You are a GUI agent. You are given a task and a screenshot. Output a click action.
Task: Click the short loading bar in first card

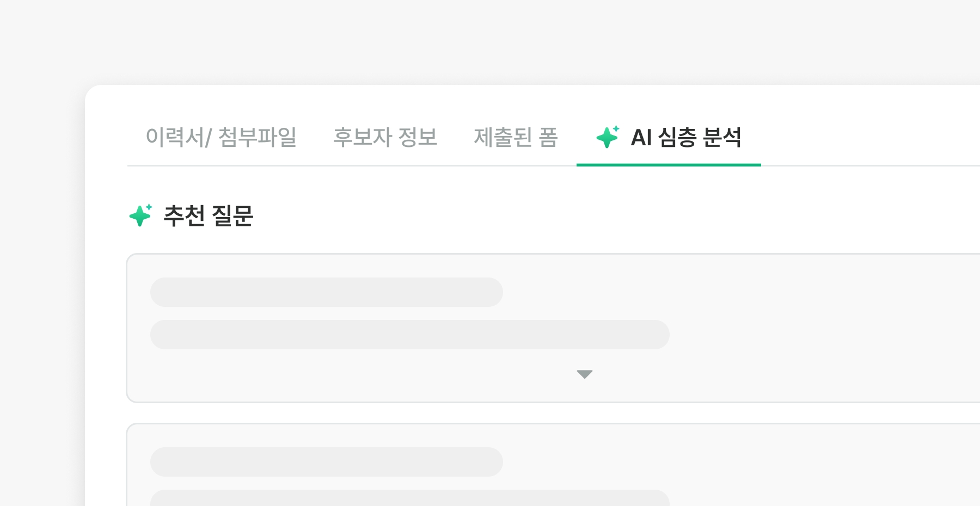326,292
